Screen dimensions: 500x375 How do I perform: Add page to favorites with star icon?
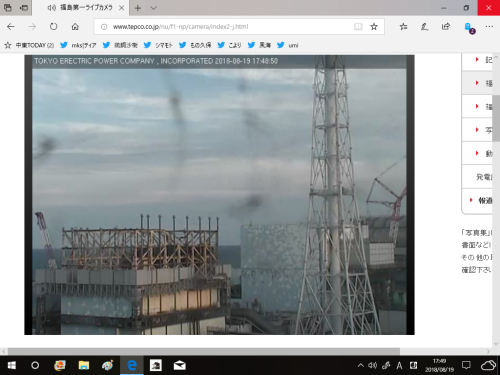click(374, 27)
